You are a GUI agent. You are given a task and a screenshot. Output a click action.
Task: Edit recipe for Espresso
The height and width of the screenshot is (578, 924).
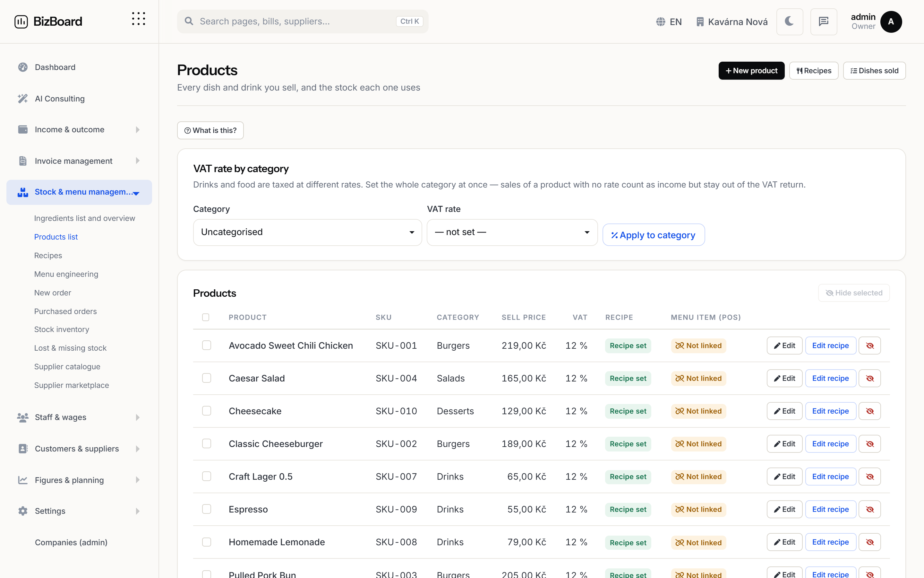(x=830, y=510)
